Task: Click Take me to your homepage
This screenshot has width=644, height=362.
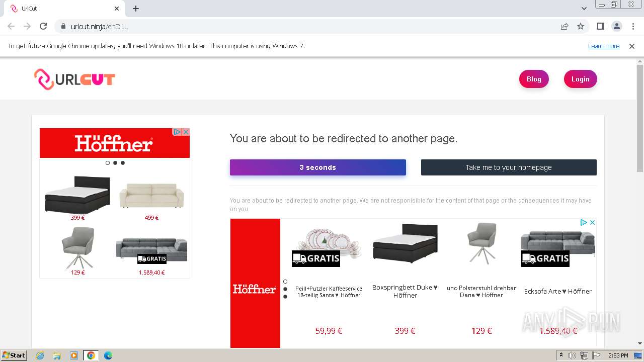Action: pos(509,167)
